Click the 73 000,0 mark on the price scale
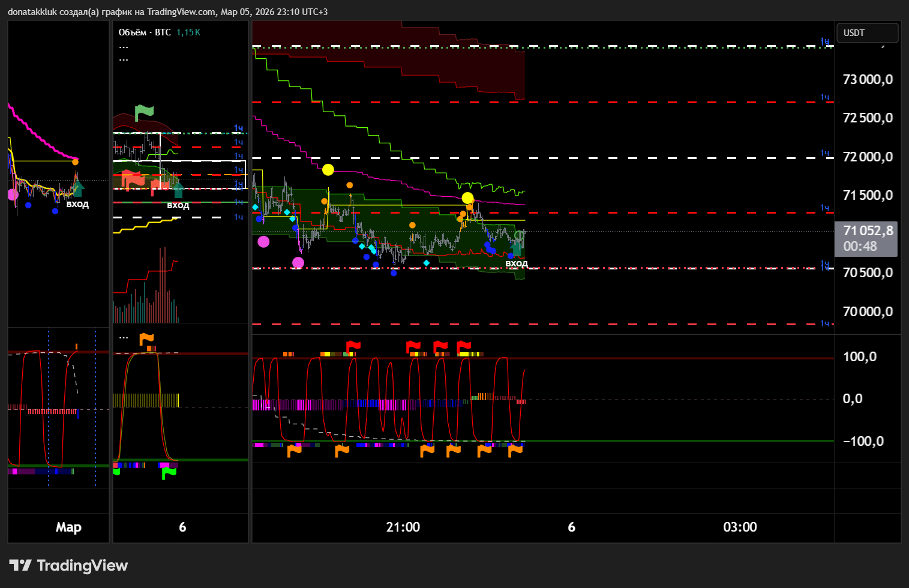The height and width of the screenshot is (588, 909). (867, 80)
